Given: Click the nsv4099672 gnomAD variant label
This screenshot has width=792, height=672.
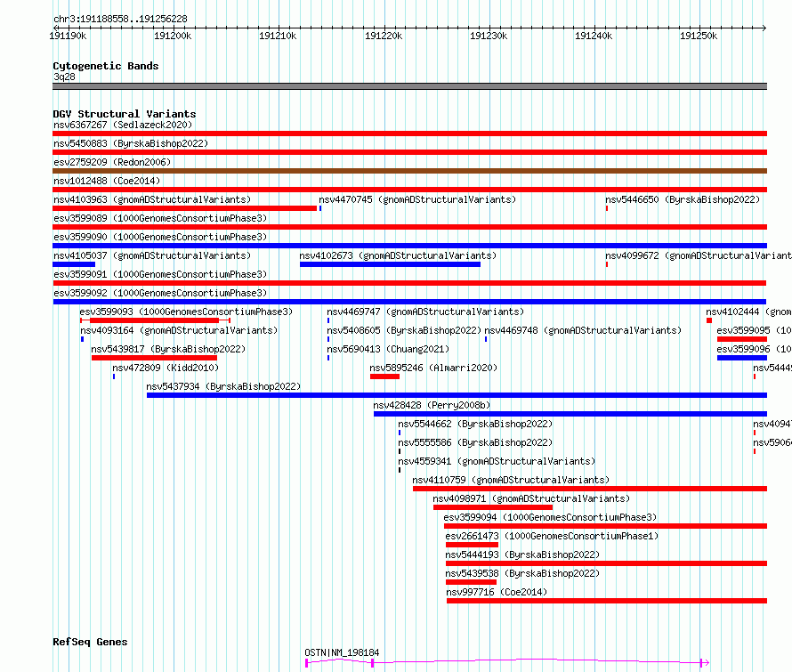Looking at the screenshot, I should [x=699, y=255].
